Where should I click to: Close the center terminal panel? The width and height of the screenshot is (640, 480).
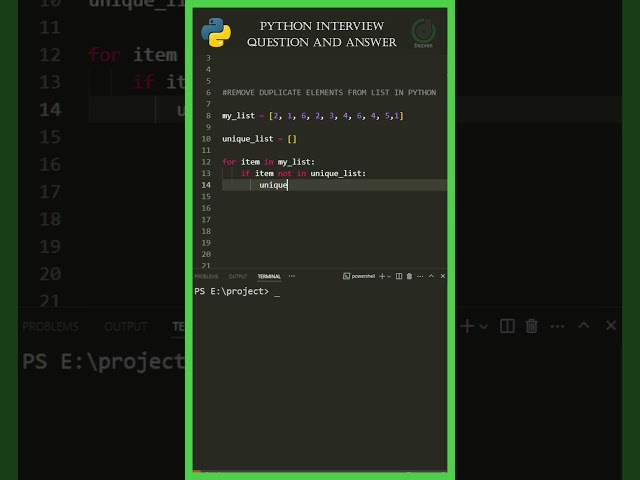pos(442,276)
